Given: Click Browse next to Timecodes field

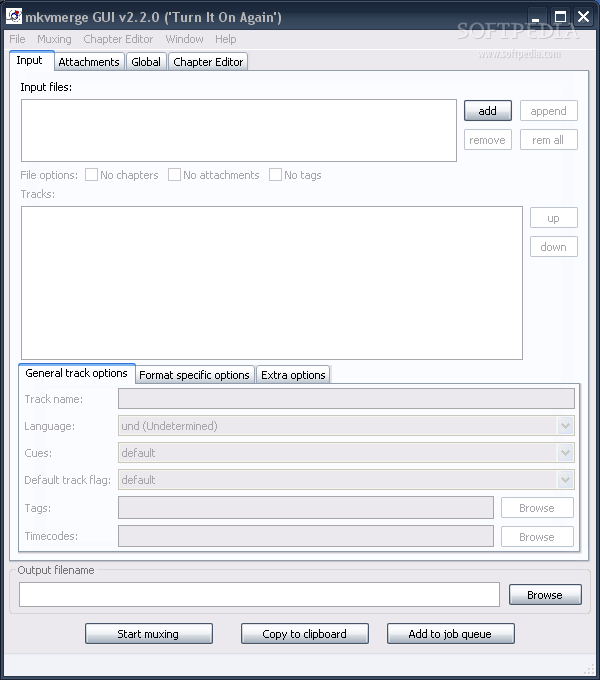Looking at the screenshot, I should pyautogui.click(x=537, y=537).
